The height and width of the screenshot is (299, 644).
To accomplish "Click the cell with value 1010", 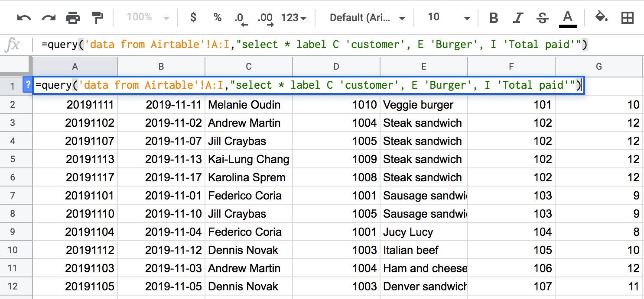I will click(336, 105).
